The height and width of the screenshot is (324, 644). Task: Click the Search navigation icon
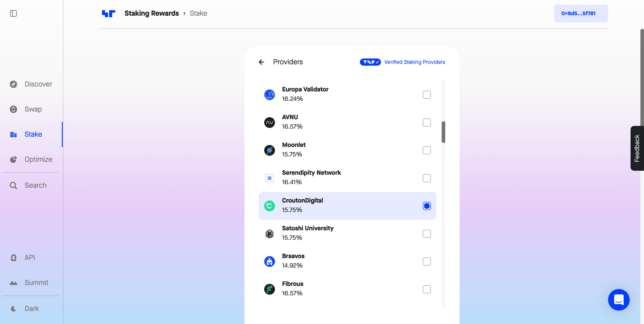coord(14,185)
